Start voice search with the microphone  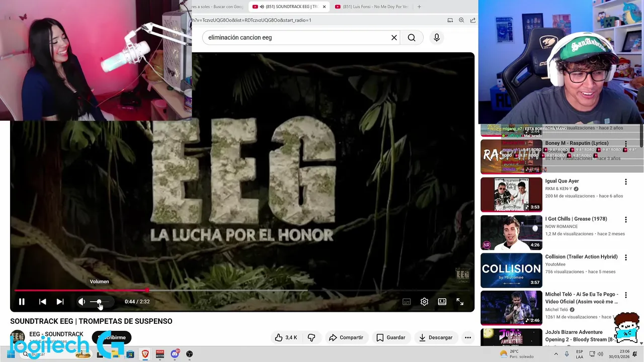437,37
